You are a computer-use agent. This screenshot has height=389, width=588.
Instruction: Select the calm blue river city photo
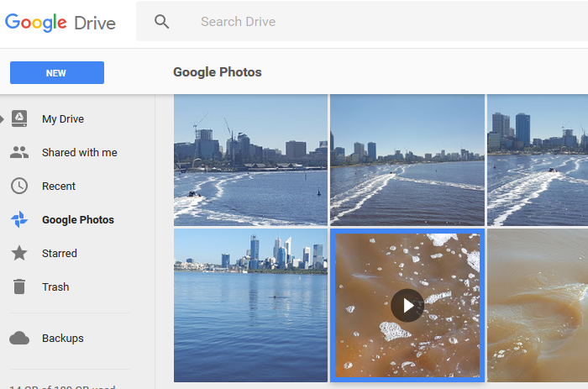tap(250, 306)
